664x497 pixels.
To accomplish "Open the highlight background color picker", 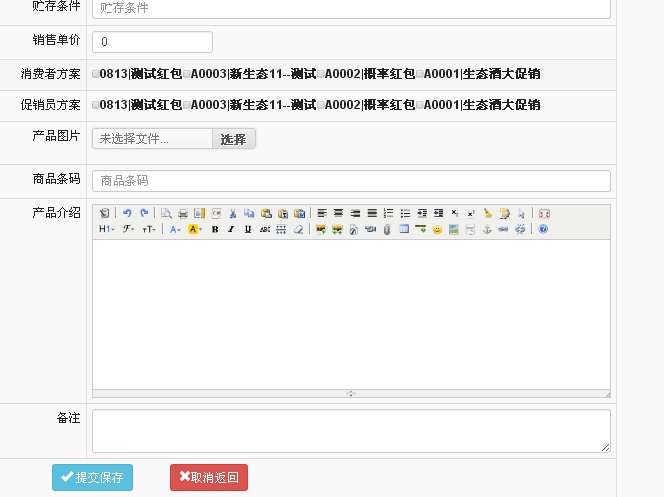I will click(x=195, y=229).
